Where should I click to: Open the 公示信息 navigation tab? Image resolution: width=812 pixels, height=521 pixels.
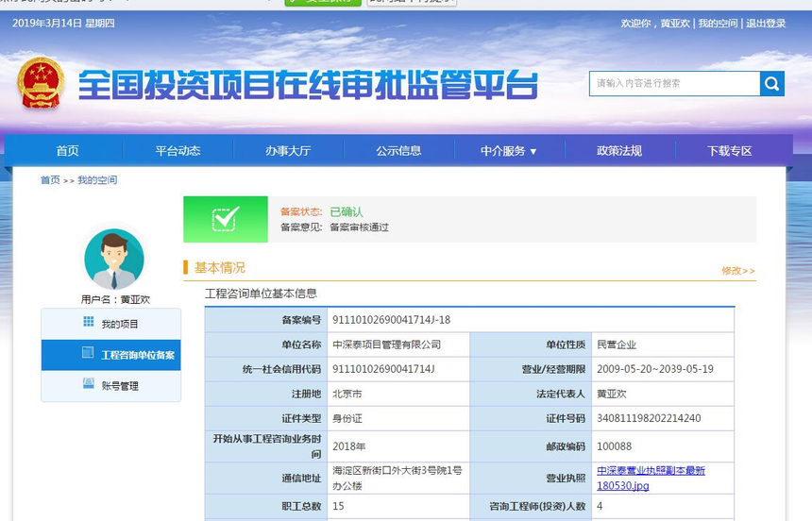[398, 151]
